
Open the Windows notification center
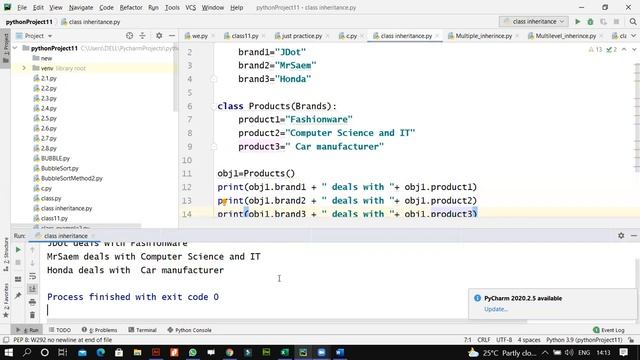point(624,352)
